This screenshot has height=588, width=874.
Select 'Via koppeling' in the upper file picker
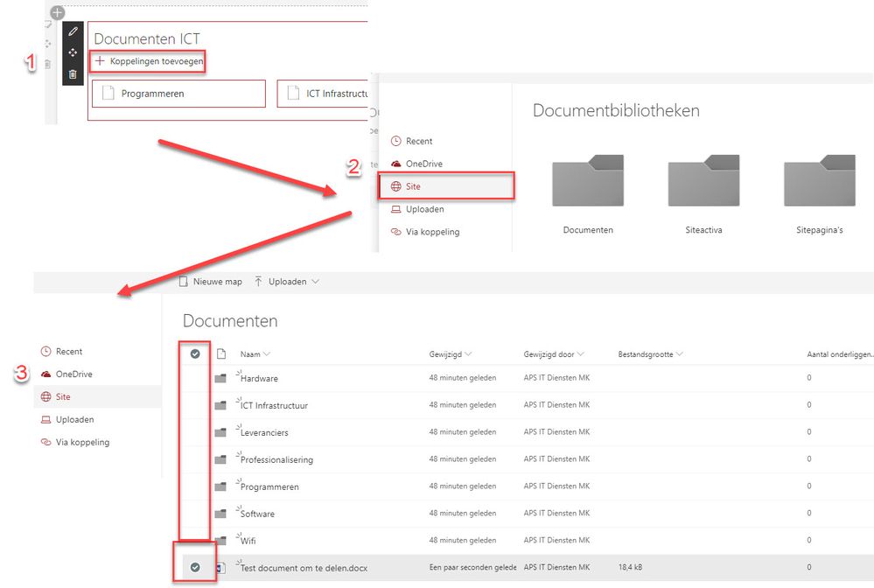pyautogui.click(x=425, y=232)
